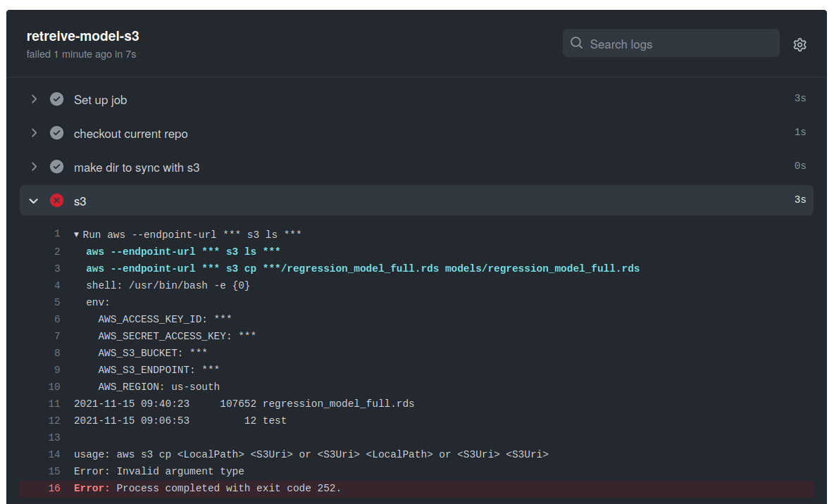
Task: Click the AWS_ACCESS_KEY_ID line
Action: (165, 319)
